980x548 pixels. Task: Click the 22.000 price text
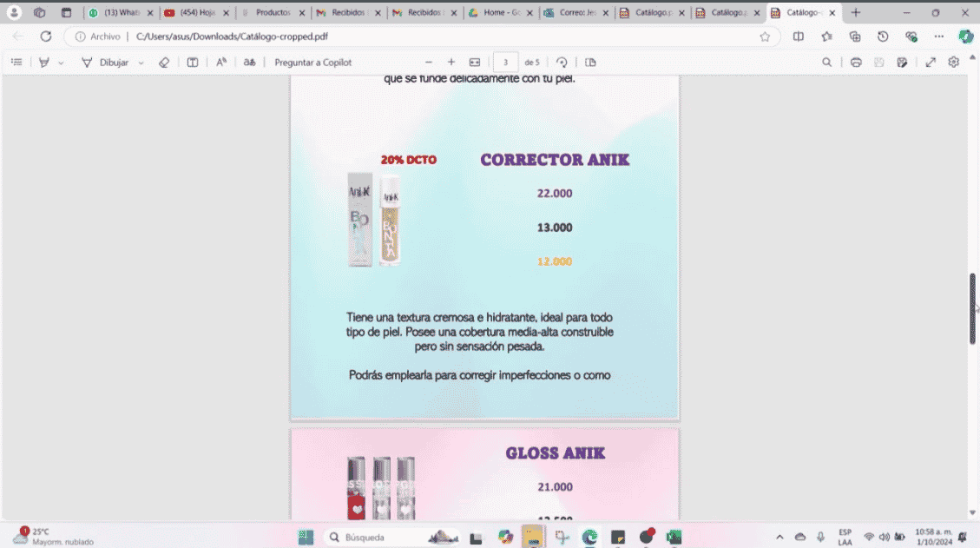click(555, 194)
